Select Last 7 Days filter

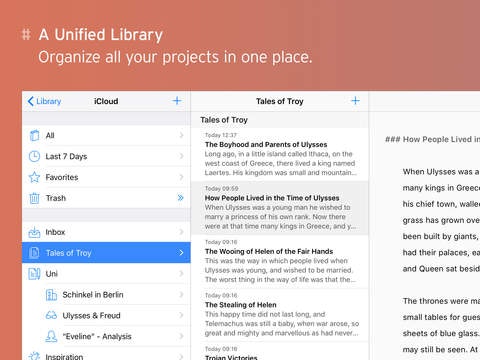pyautogui.click(x=66, y=156)
